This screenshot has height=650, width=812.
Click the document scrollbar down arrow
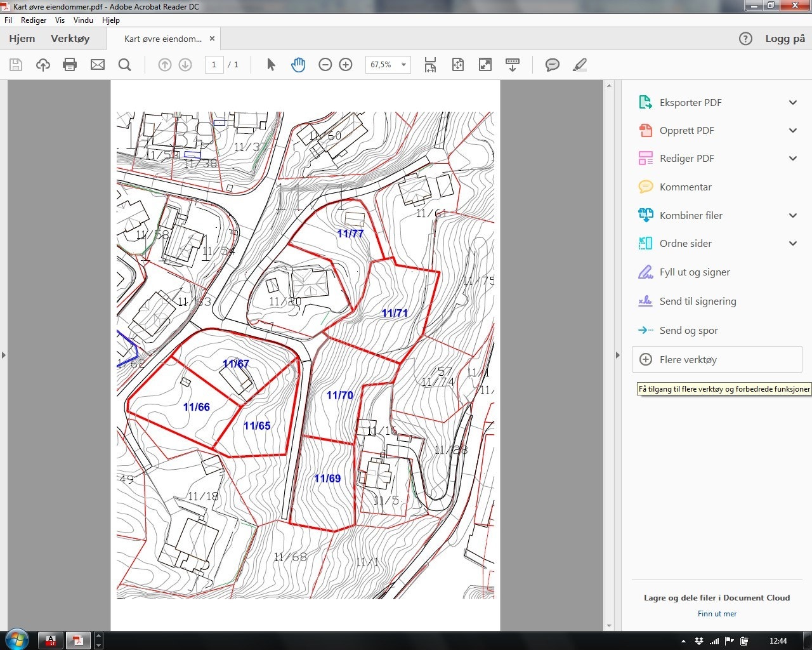coord(609,626)
